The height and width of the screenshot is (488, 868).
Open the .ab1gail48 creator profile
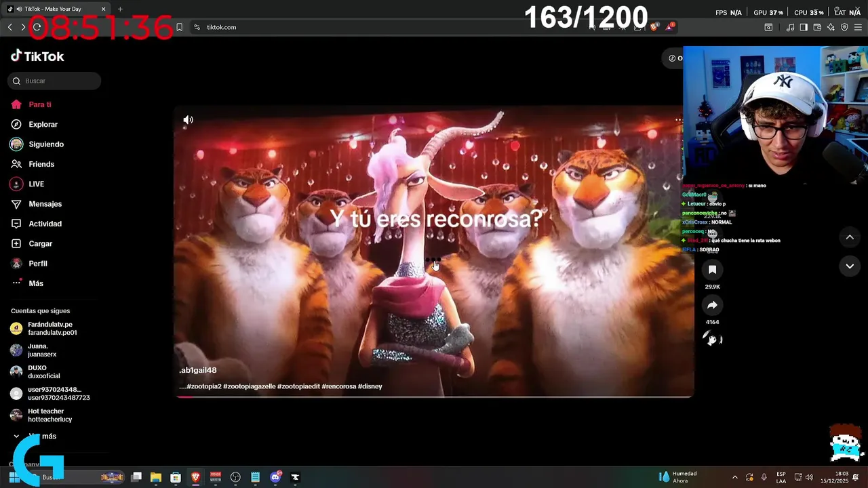197,370
